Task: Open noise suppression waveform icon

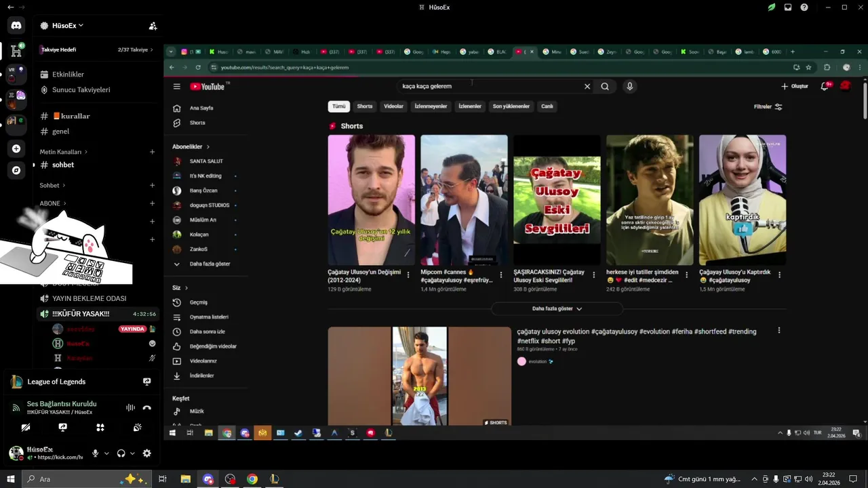Action: (130, 407)
